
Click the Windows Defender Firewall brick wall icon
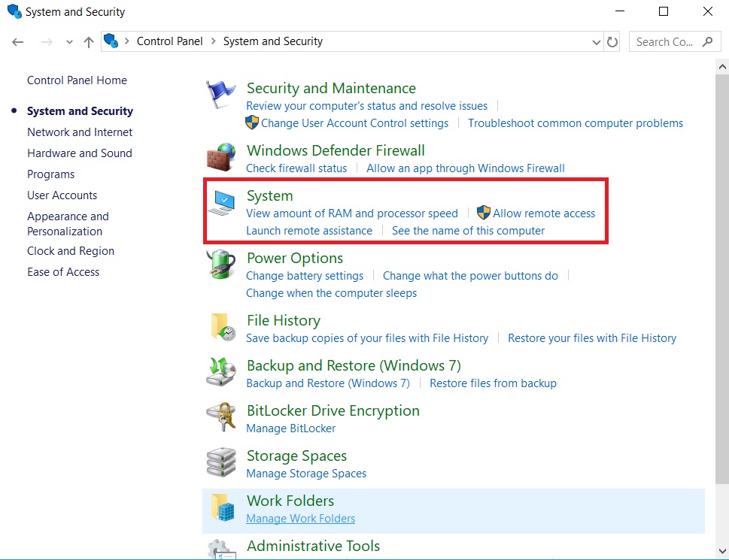(221, 157)
